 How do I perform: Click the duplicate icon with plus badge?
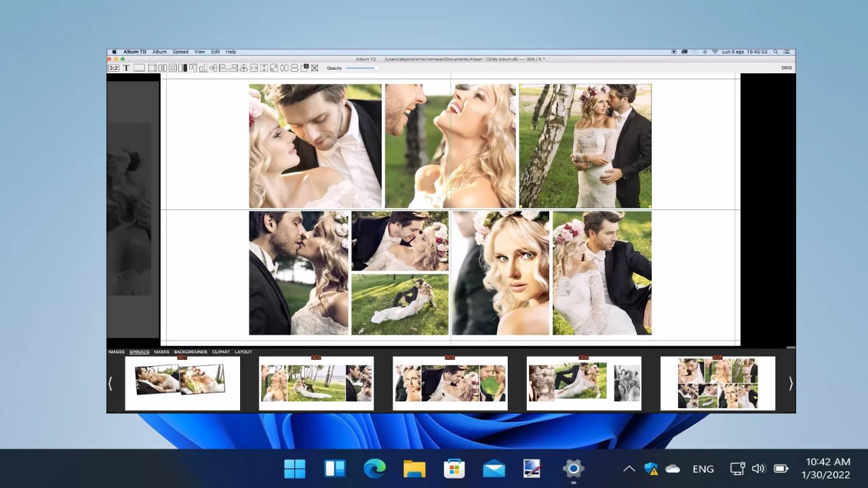pos(305,68)
